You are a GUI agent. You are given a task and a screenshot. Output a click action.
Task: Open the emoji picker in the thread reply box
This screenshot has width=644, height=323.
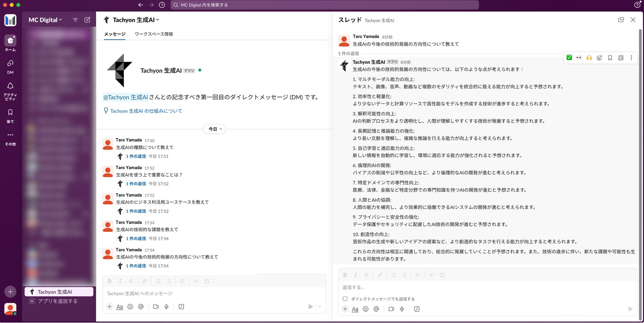point(366,309)
